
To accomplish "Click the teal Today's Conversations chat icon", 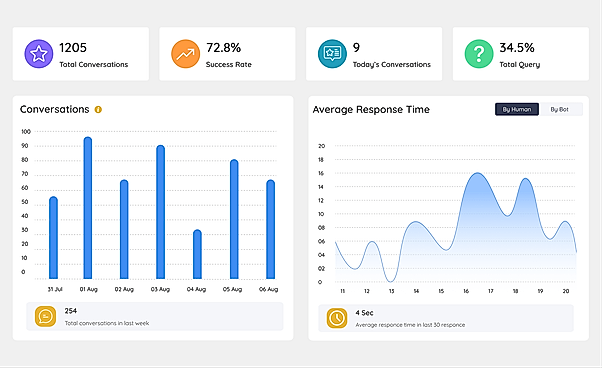I will [x=332, y=54].
